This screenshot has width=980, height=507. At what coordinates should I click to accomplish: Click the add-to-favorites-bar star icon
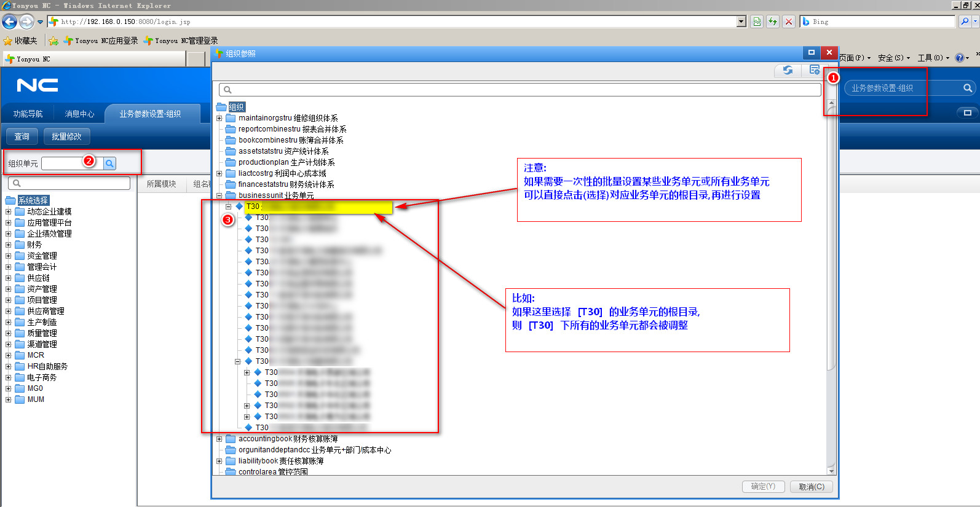pos(53,41)
